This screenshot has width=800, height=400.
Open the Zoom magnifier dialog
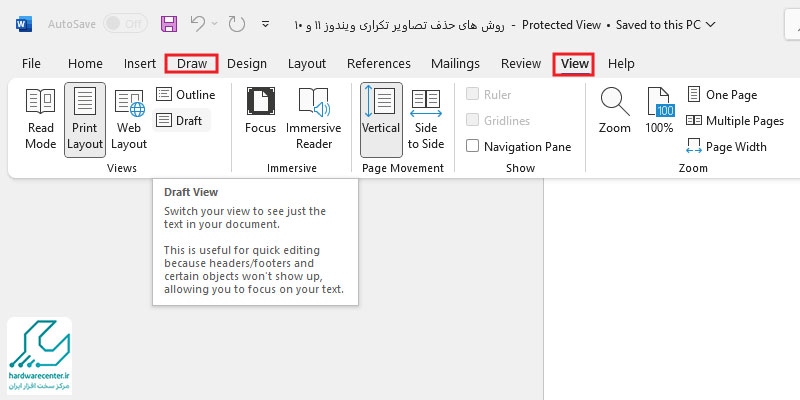[x=614, y=112]
